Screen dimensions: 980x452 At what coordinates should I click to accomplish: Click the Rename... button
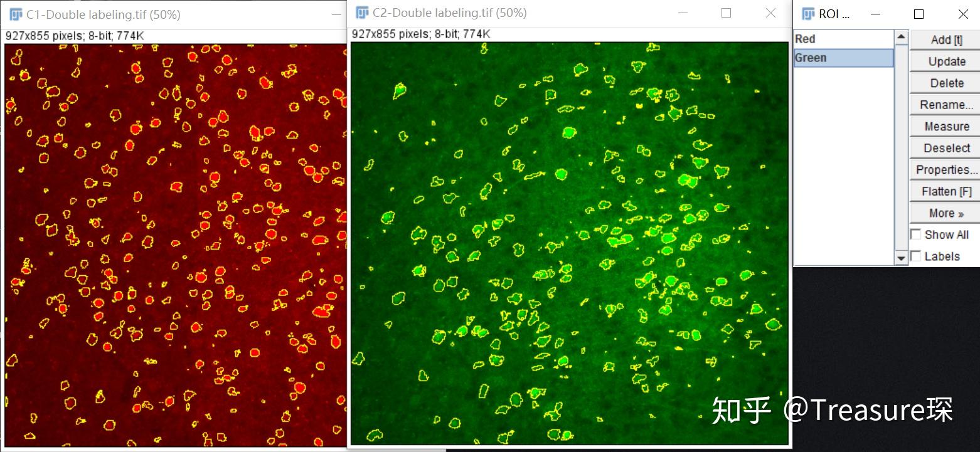[x=946, y=105]
